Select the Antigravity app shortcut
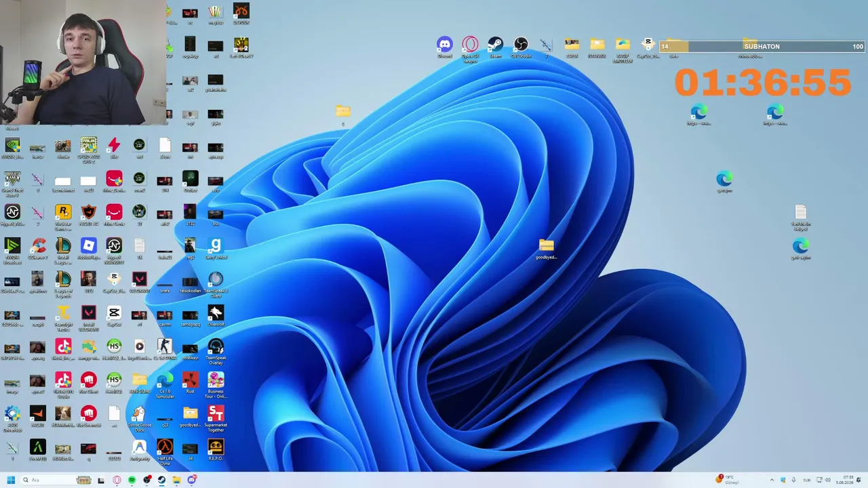The image size is (868, 488). [x=139, y=451]
